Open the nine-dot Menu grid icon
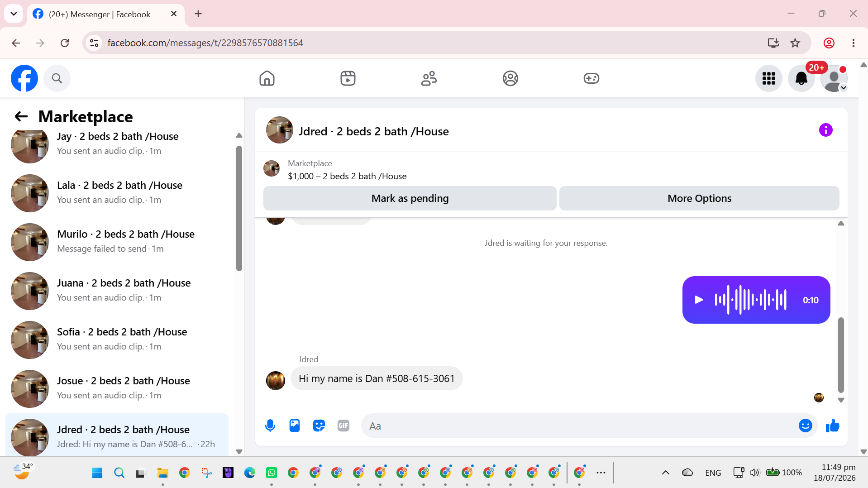Image resolution: width=868 pixels, height=488 pixels. pyautogui.click(x=769, y=78)
